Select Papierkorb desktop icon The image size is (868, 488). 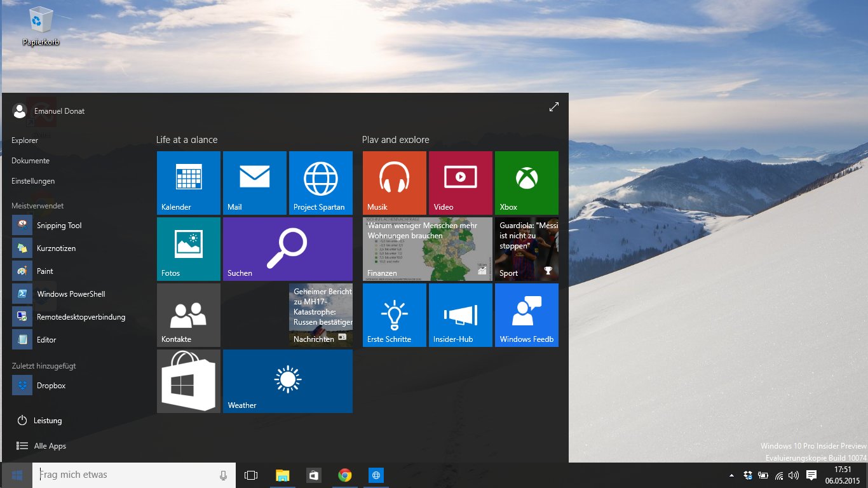pyautogui.click(x=41, y=27)
